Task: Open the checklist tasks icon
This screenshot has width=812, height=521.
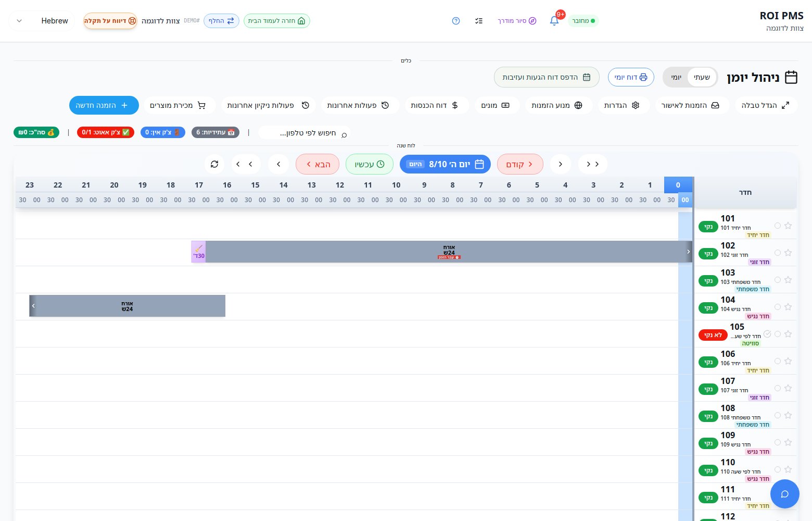Action: click(x=479, y=21)
